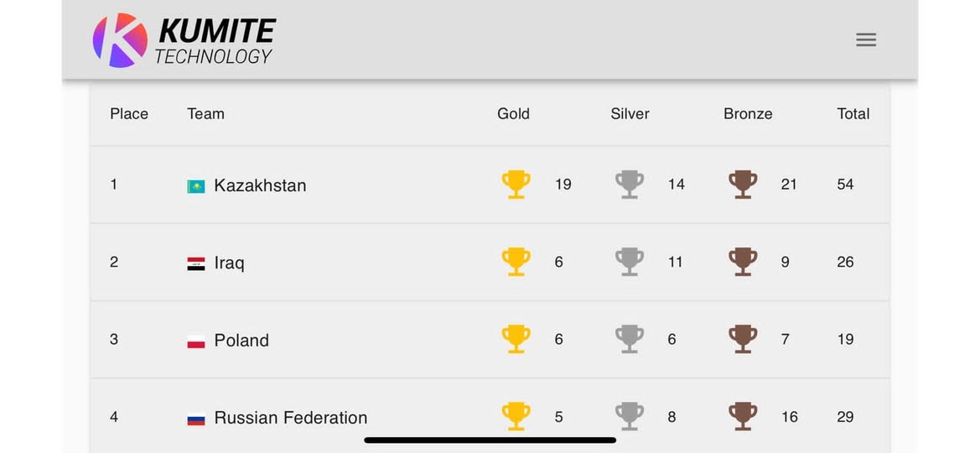Open the hamburger menu
The image size is (980, 453).
pos(866,39)
